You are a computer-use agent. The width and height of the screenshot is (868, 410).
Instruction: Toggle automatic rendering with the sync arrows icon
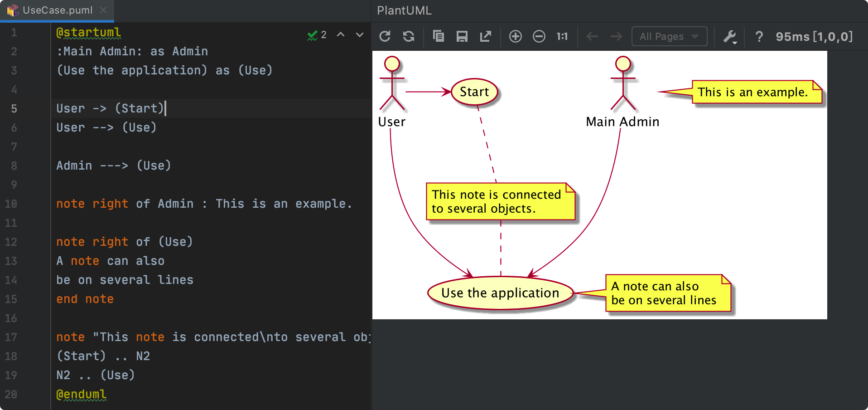[x=409, y=36]
